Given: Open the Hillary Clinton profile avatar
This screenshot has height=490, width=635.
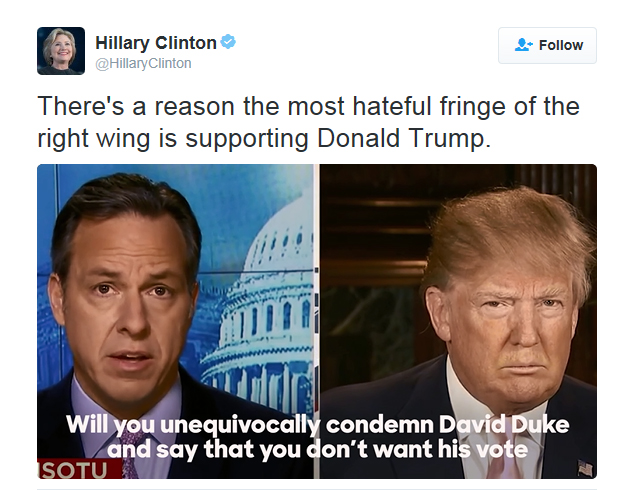Looking at the screenshot, I should pos(61,51).
